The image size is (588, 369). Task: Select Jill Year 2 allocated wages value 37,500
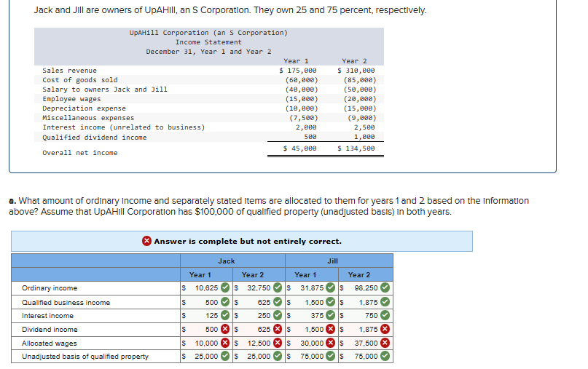coord(366,343)
